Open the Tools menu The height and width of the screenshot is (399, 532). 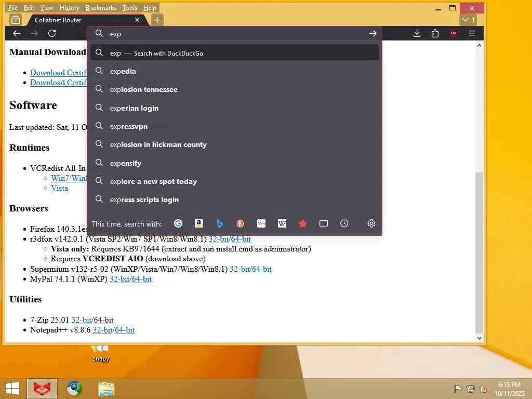[129, 7]
